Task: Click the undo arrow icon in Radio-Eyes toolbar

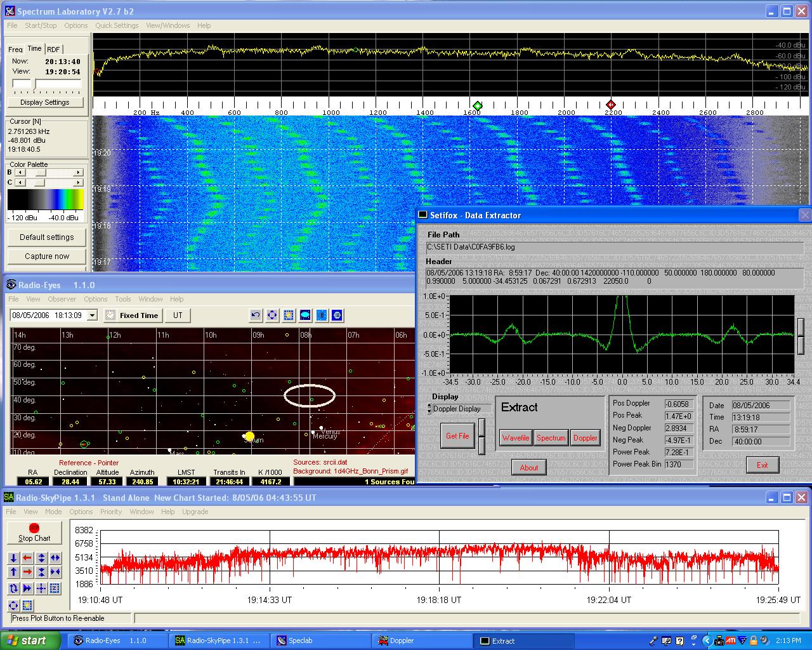Action: click(x=256, y=315)
